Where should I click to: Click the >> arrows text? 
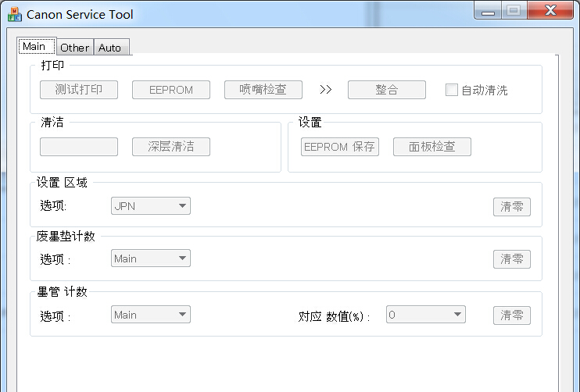tap(325, 89)
